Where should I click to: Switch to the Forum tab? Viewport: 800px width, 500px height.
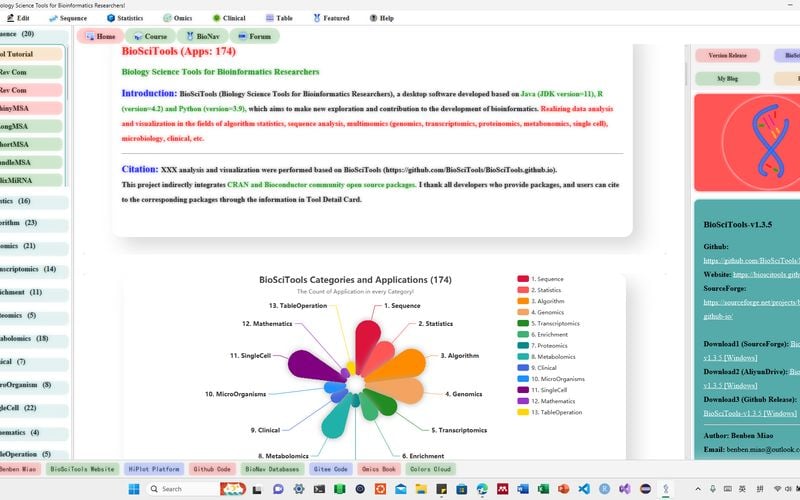point(255,36)
